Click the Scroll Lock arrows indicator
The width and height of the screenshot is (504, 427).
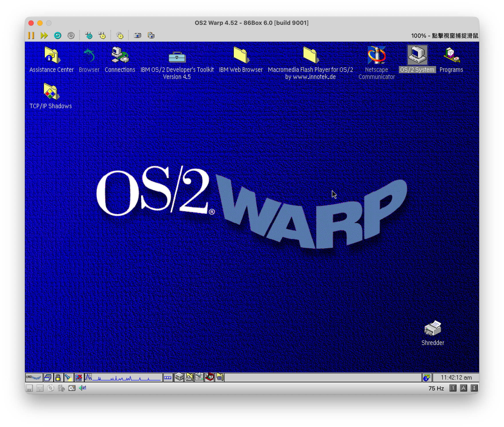coord(474,388)
